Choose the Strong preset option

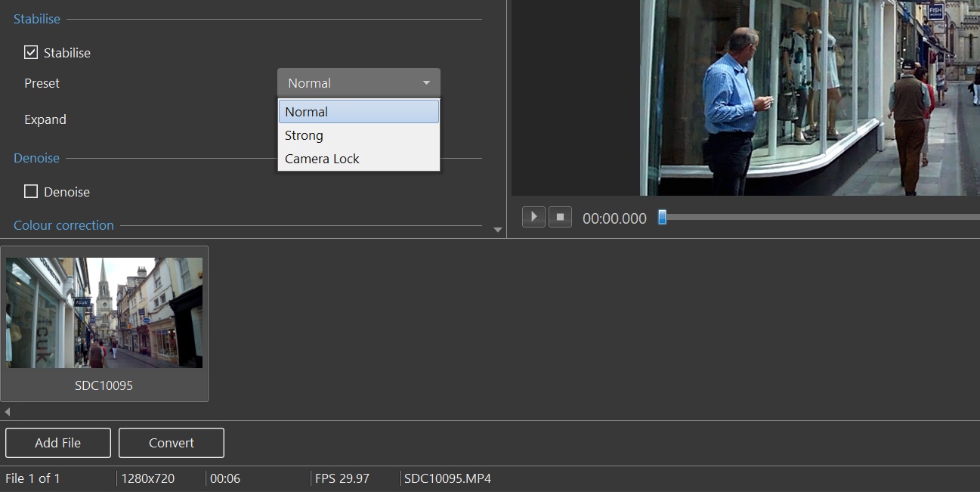point(358,135)
